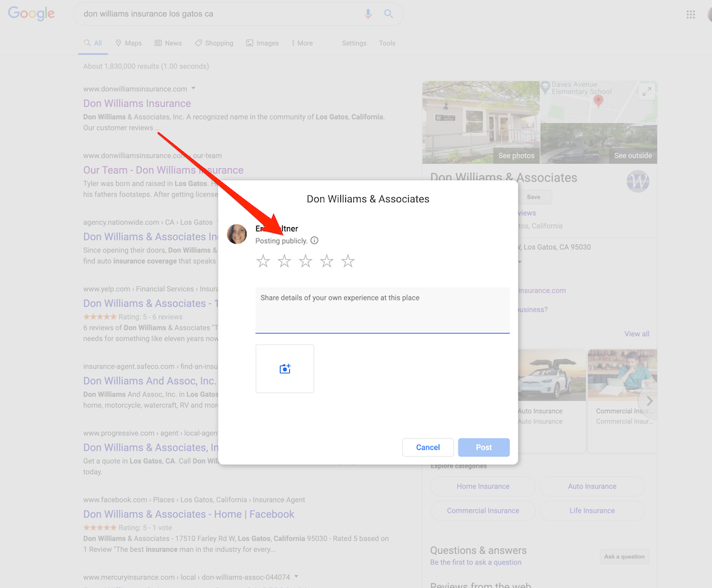The width and height of the screenshot is (712, 588).
Task: Cancel the review dialog
Action: (428, 447)
